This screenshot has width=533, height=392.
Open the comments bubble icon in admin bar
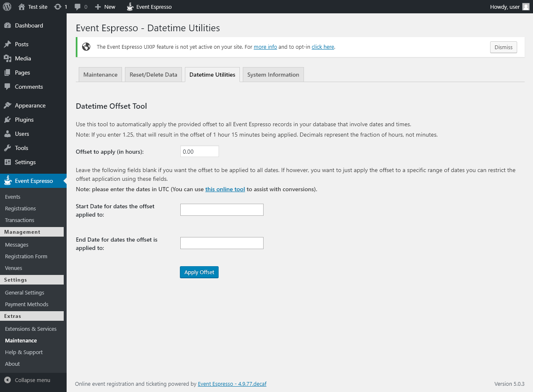point(77,7)
